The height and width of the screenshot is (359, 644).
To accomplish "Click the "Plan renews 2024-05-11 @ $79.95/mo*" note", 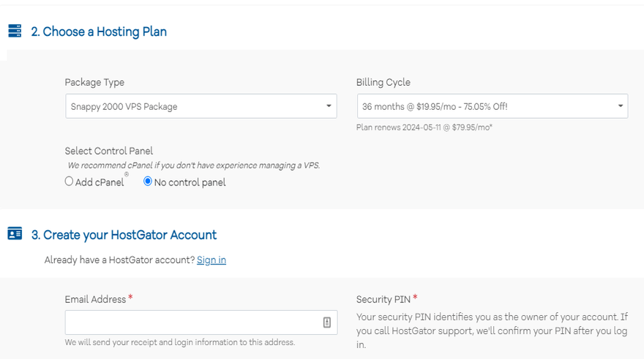I will (x=424, y=127).
